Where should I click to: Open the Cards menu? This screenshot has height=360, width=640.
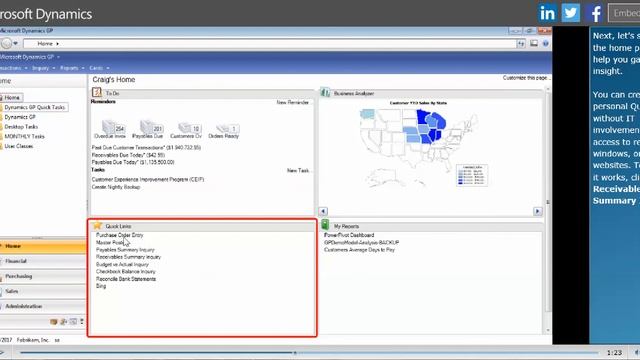pos(99,68)
